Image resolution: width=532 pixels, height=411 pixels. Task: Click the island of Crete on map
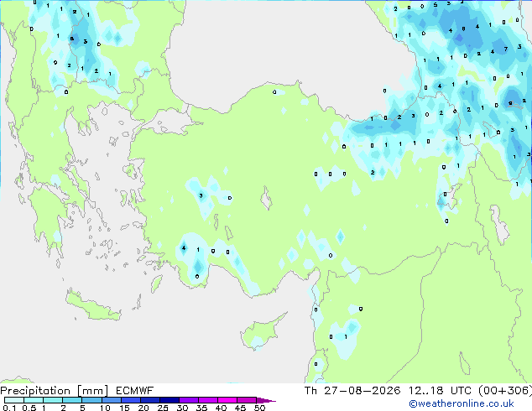[93, 306]
